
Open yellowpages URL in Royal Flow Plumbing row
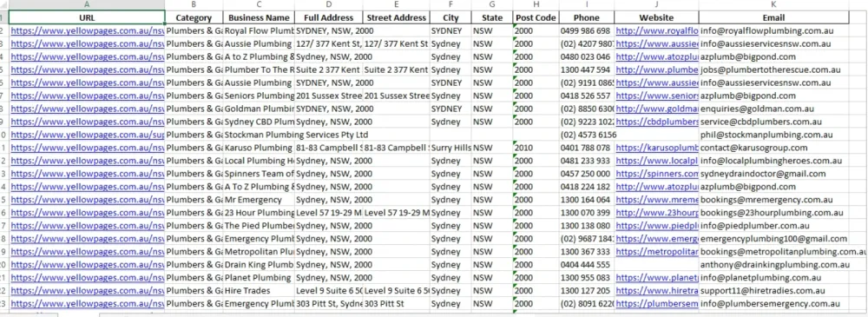tap(88, 30)
